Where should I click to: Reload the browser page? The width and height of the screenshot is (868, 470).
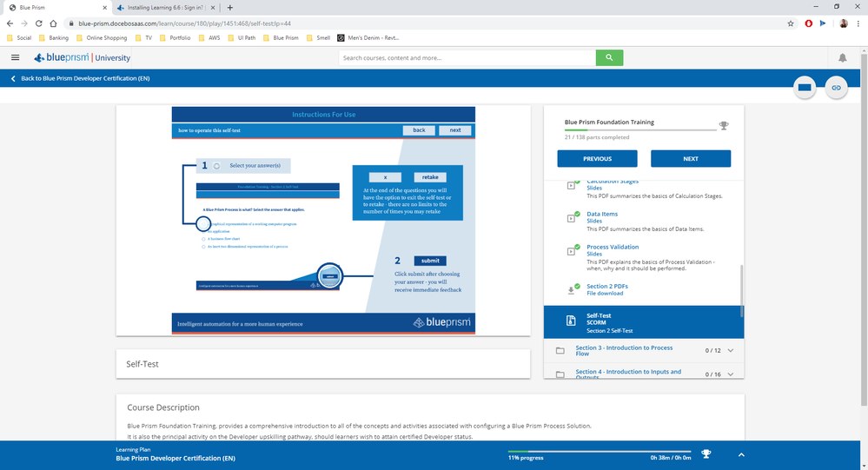point(39,23)
